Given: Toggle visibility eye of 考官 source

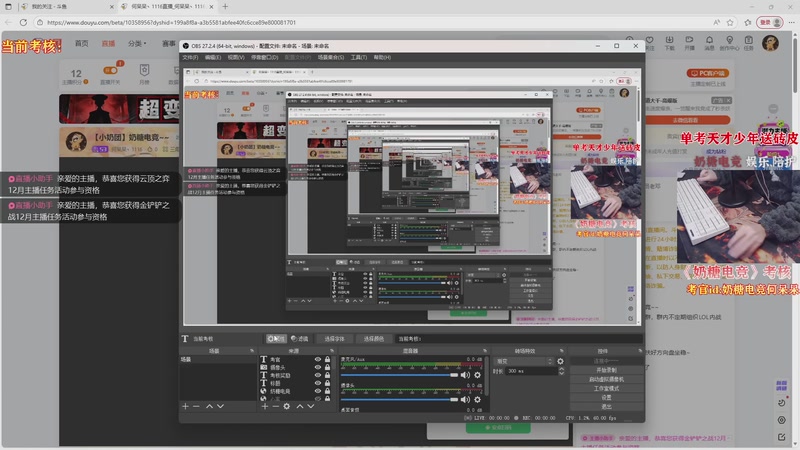Looking at the screenshot, I should click(318, 359).
